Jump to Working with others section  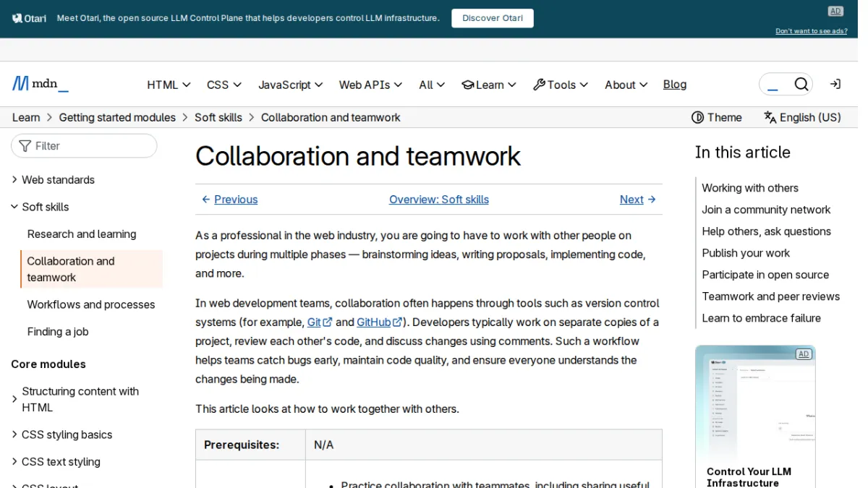(750, 188)
